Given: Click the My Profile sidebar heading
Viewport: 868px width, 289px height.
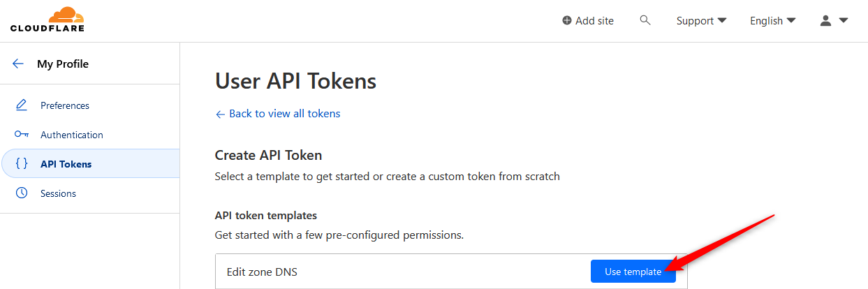Looking at the screenshot, I should [x=63, y=64].
